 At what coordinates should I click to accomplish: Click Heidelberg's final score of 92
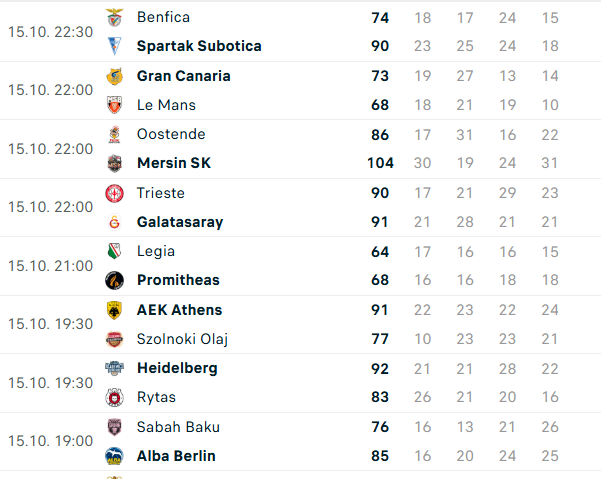tap(380, 368)
